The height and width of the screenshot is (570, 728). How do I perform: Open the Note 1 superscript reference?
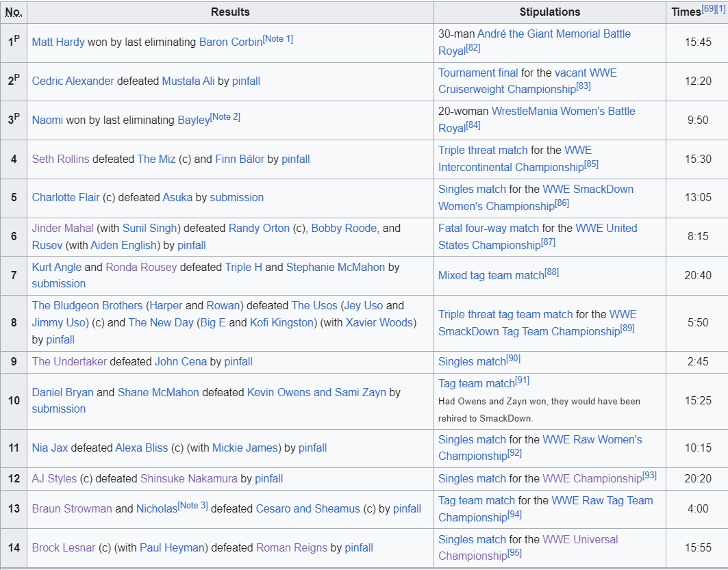278,39
